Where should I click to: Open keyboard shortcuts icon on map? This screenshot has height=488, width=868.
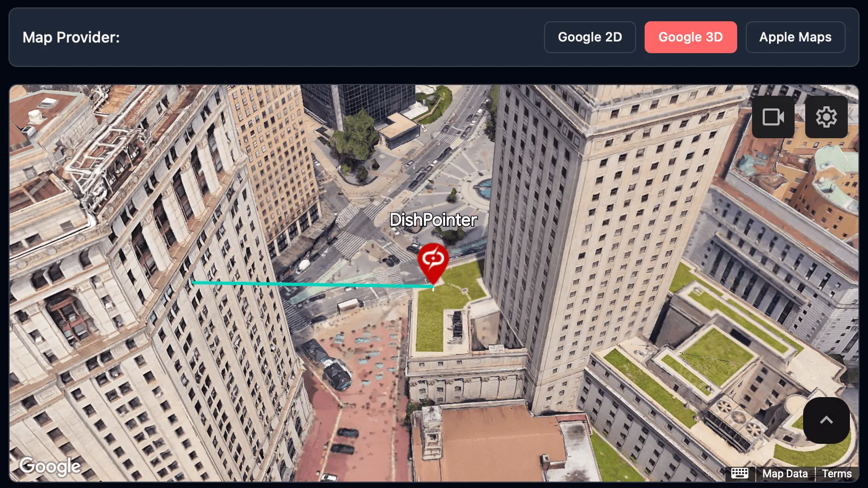[740, 473]
